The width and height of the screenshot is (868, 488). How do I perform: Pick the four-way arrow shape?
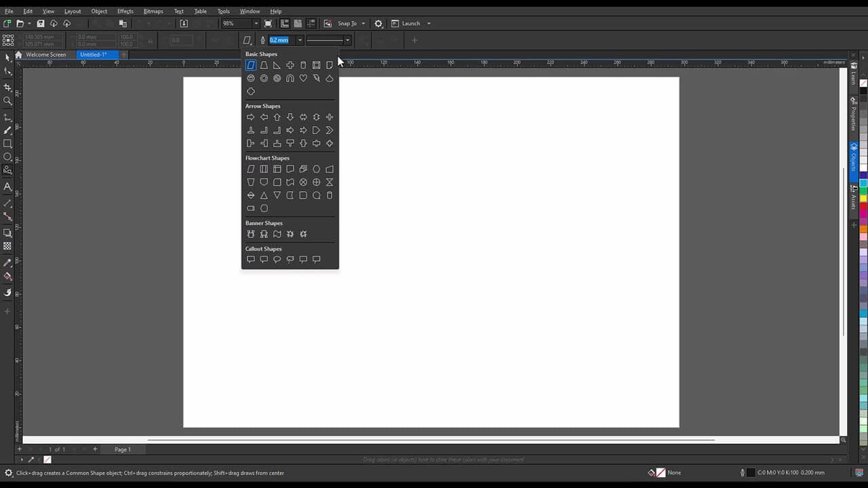tap(330, 117)
